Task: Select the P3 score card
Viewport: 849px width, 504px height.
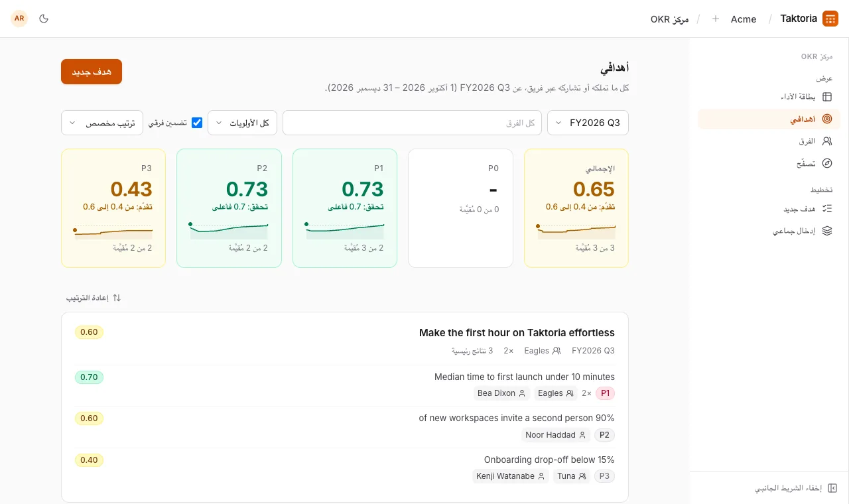Action: [x=113, y=208]
